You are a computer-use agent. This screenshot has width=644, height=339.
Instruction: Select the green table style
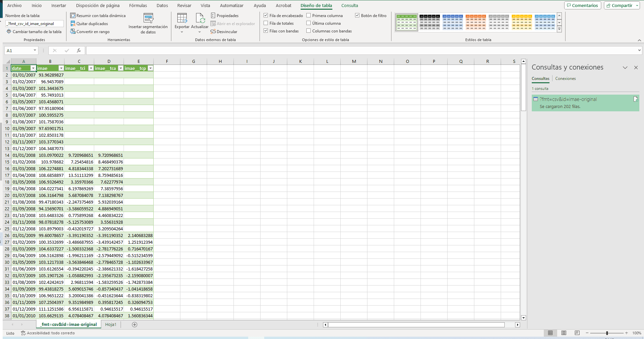(x=407, y=22)
